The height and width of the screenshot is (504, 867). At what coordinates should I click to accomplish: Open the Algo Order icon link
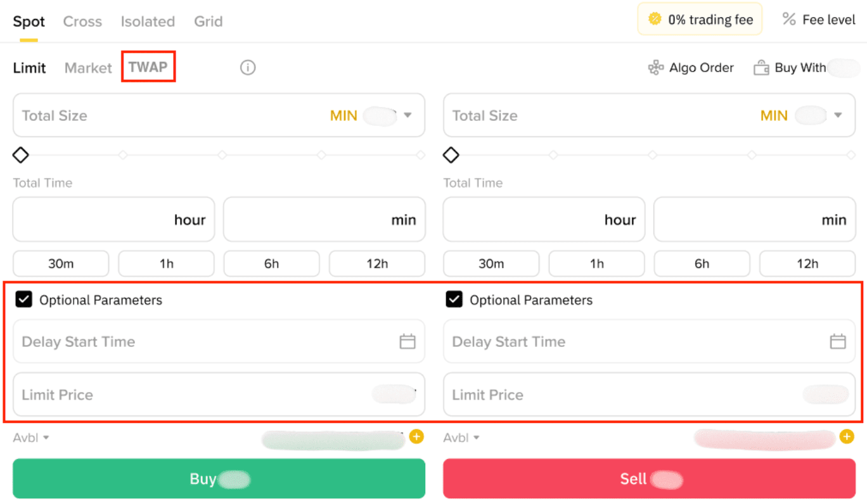(x=655, y=68)
